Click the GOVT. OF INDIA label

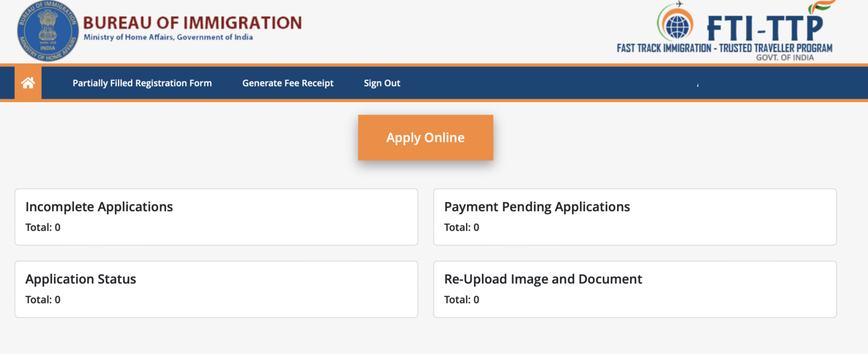pos(785,58)
